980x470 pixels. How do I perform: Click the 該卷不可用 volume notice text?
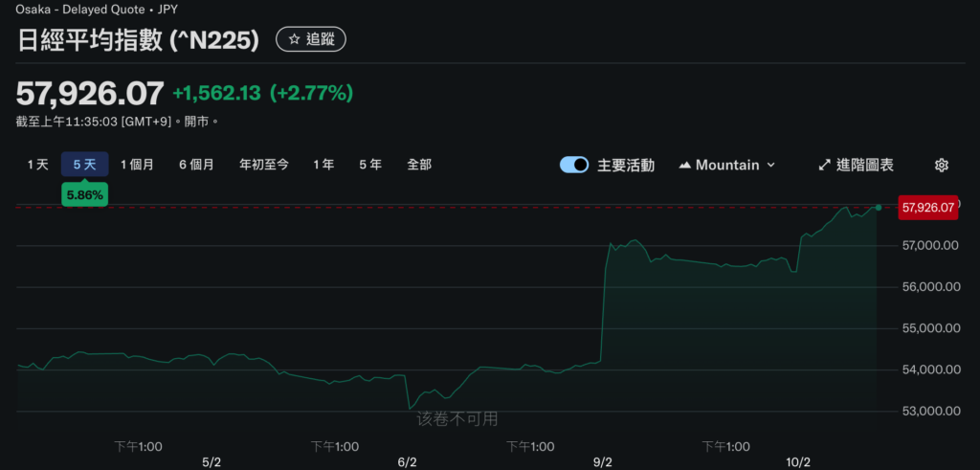click(457, 418)
